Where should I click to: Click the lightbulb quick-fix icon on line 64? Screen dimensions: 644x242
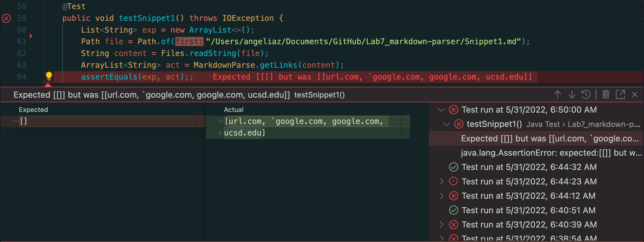click(49, 76)
